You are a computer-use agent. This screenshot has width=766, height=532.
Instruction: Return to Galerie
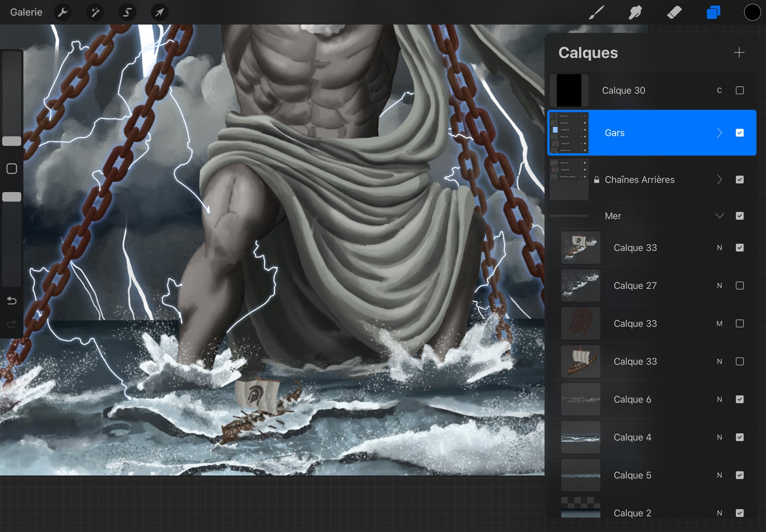pyautogui.click(x=26, y=12)
